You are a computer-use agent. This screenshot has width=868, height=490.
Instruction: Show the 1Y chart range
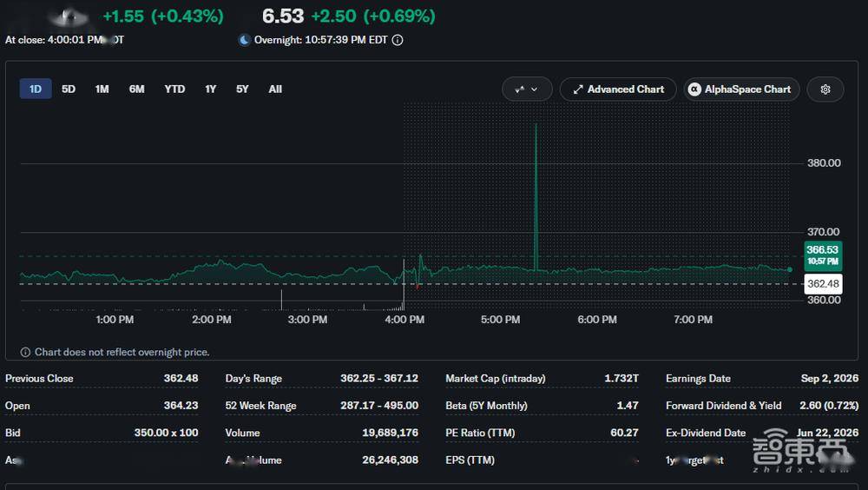click(x=210, y=89)
